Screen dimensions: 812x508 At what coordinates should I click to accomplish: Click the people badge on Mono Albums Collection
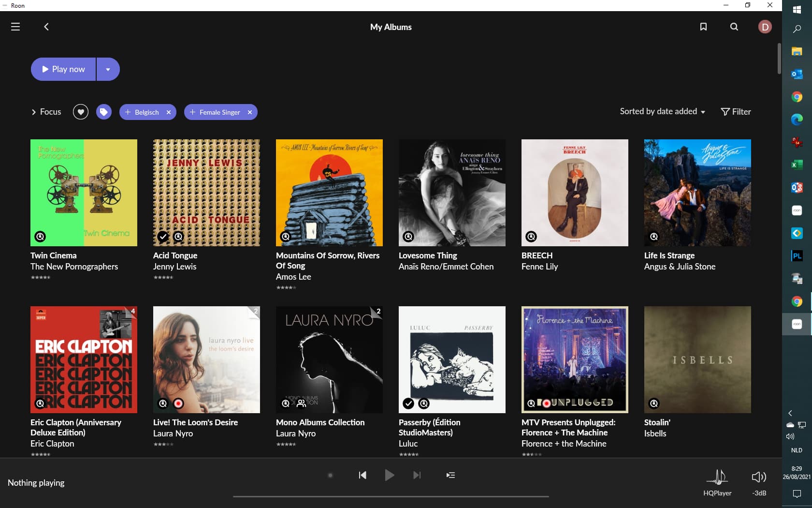[x=301, y=403]
